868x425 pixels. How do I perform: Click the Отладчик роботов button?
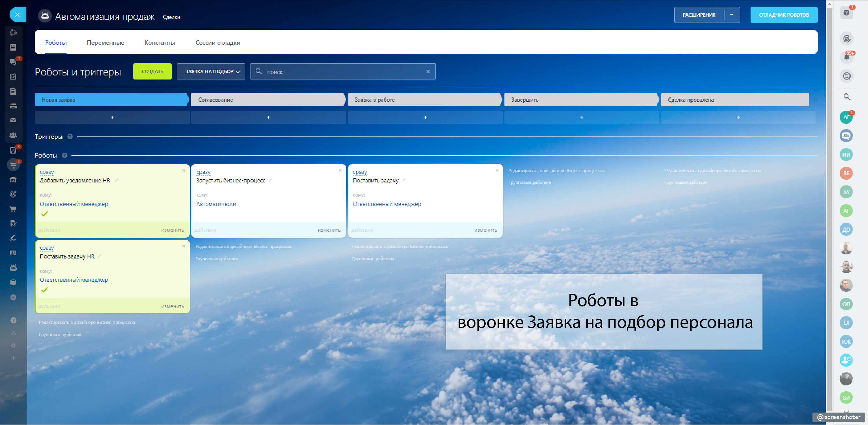pyautogui.click(x=784, y=15)
